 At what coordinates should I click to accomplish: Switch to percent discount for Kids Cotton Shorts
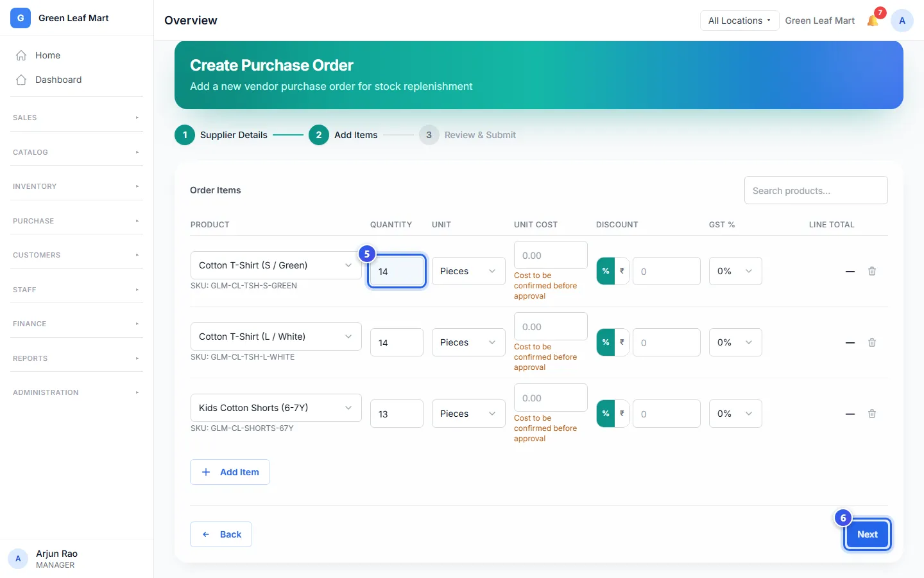point(606,414)
